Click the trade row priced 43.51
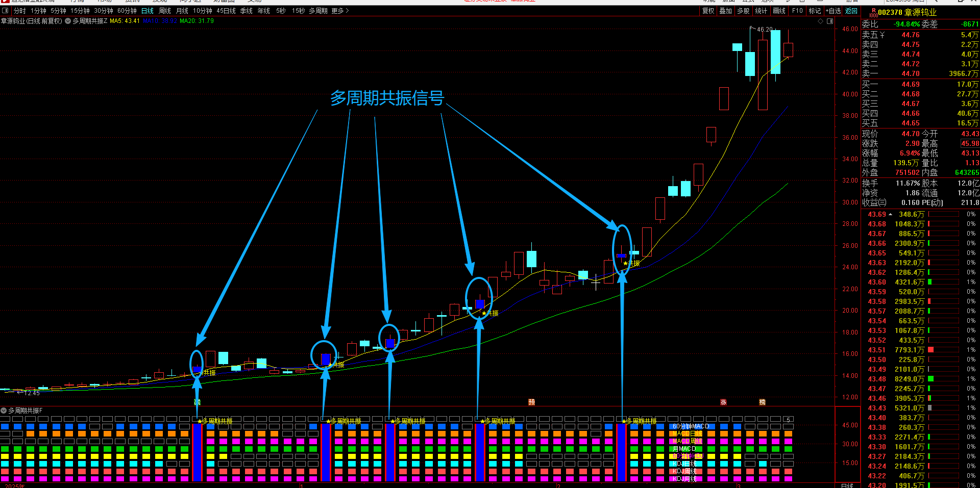The width and height of the screenshot is (980, 488). point(921,350)
